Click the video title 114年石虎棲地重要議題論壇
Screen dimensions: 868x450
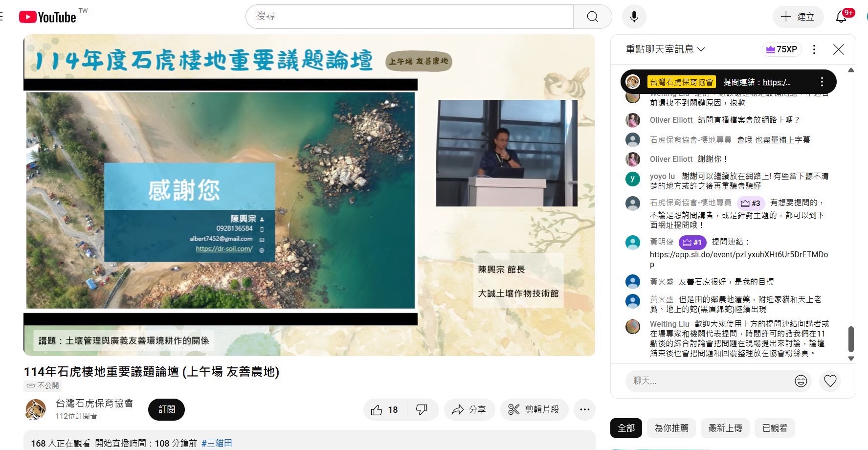tap(152, 372)
